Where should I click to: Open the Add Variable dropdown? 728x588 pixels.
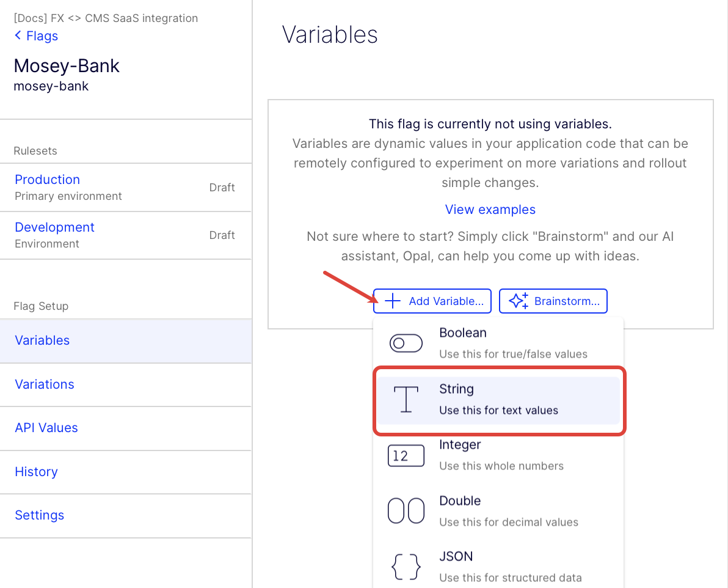(x=432, y=301)
